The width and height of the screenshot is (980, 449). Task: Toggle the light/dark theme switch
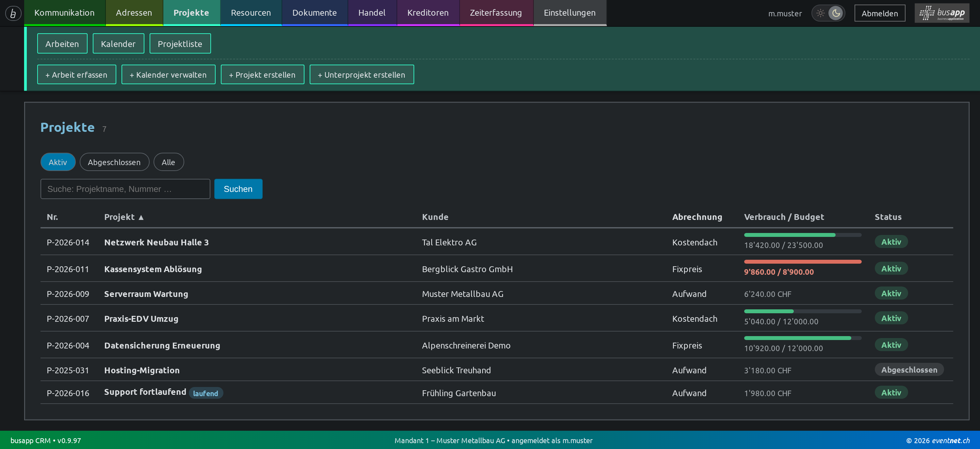(828, 13)
